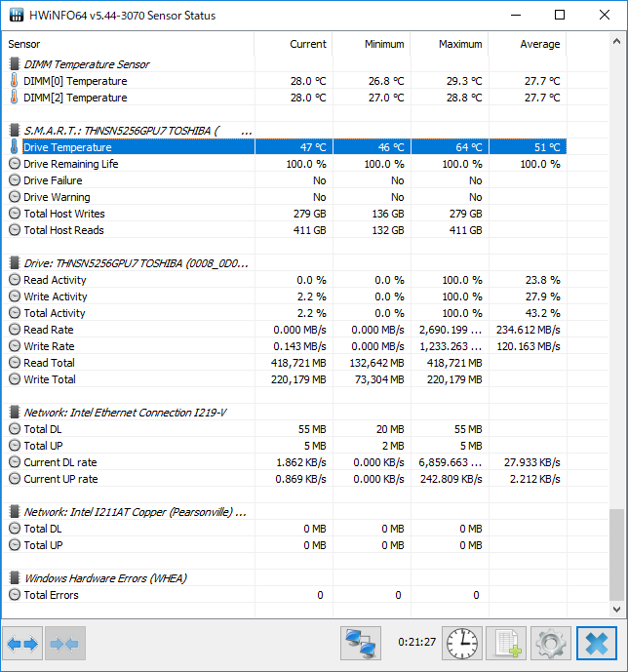Click the Sensor column header
628x672 pixels.
(x=129, y=44)
